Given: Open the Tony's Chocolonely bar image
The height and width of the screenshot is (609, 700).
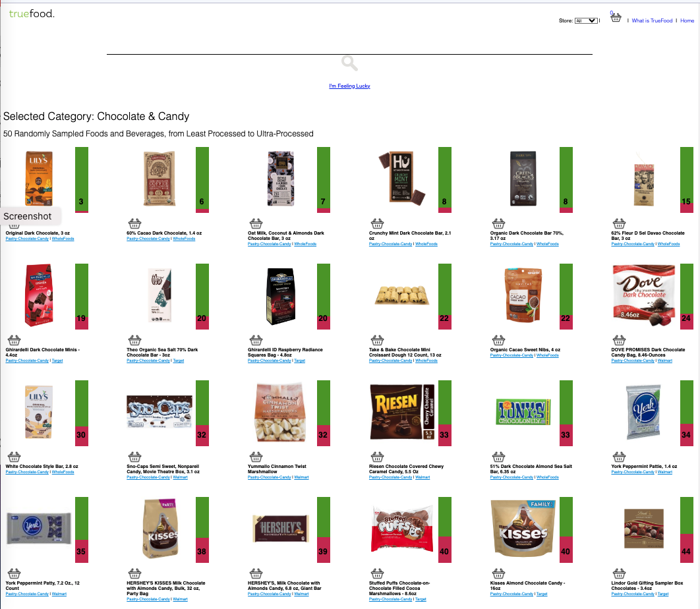Looking at the screenshot, I should click(523, 412).
